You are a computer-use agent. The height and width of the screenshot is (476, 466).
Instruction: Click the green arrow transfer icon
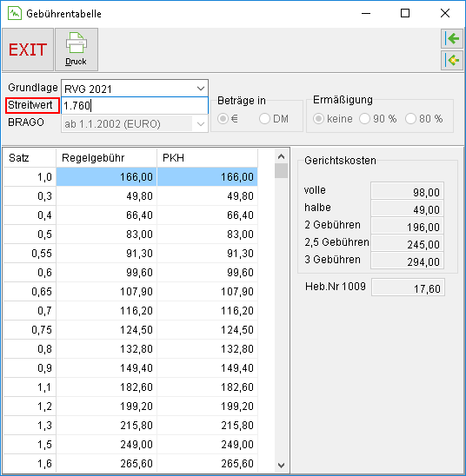pyautogui.click(x=452, y=38)
